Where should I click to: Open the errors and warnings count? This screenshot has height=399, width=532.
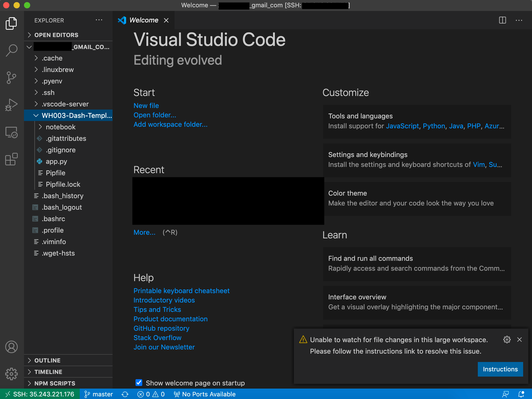151,394
